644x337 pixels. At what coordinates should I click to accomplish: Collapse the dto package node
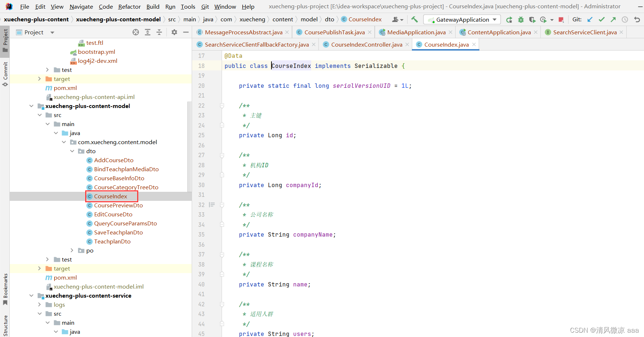tap(72, 151)
